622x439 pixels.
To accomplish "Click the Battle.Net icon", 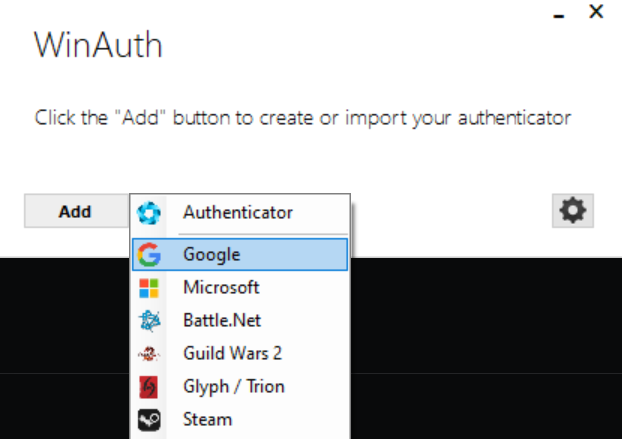I will 149,321.
